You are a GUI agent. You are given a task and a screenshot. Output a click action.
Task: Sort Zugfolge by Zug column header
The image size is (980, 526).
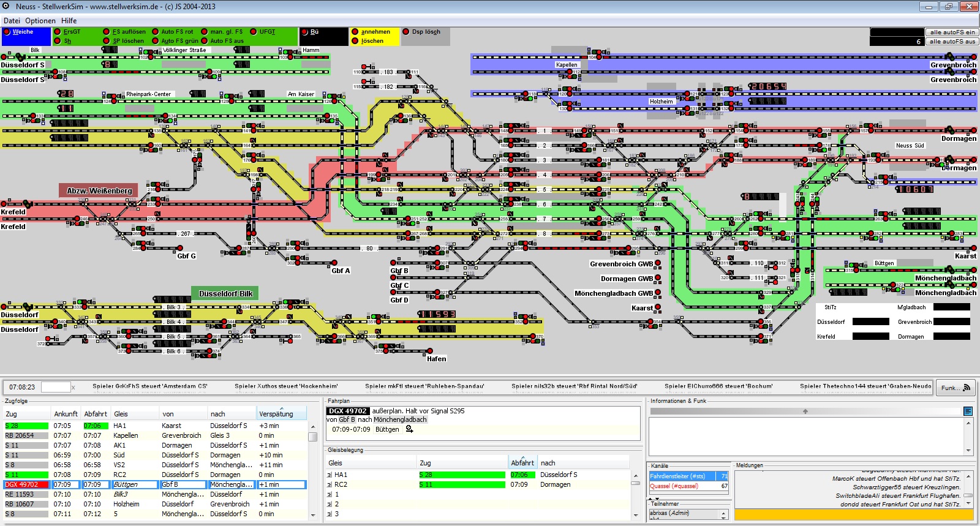(x=27, y=413)
